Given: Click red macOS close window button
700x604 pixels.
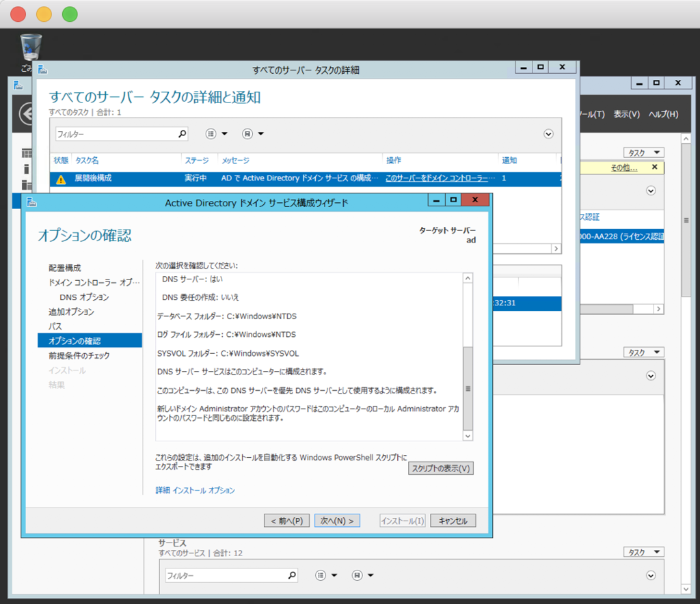Looking at the screenshot, I should point(18,14).
